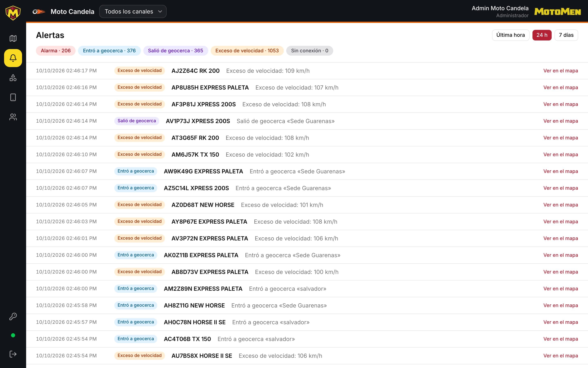Click the Moto Candela flame logo
Image resolution: width=588 pixels, height=368 pixels.
pos(39,11)
